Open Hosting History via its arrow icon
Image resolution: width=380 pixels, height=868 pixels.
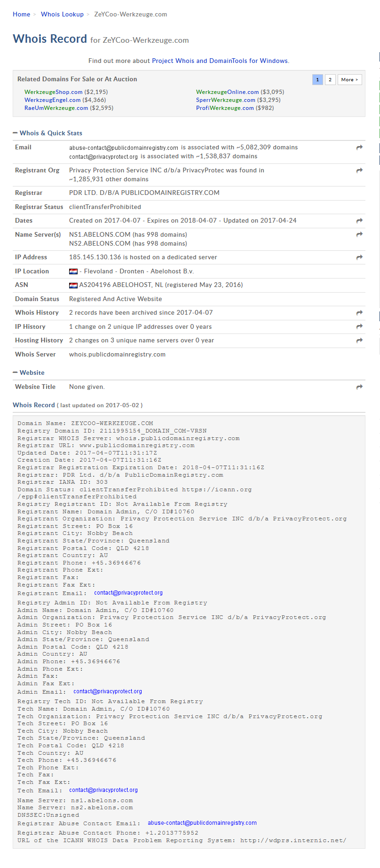coord(359,341)
